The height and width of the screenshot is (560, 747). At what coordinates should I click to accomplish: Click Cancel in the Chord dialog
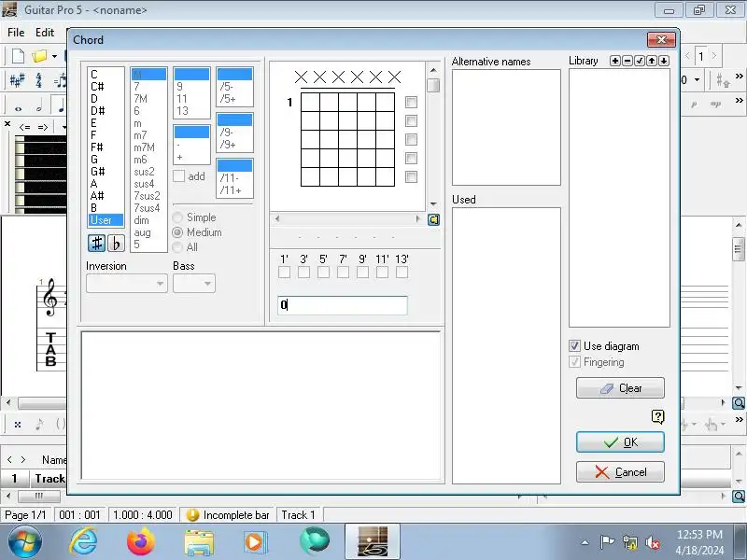[620, 472]
